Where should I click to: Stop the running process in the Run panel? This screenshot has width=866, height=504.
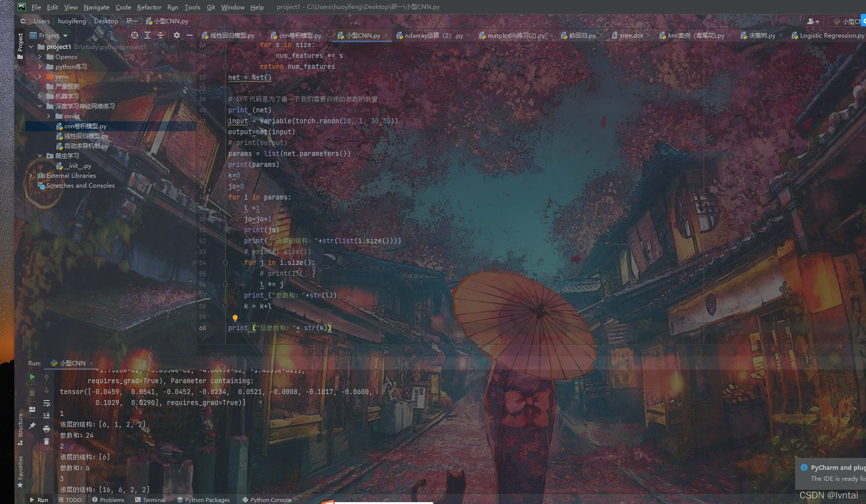[32, 393]
